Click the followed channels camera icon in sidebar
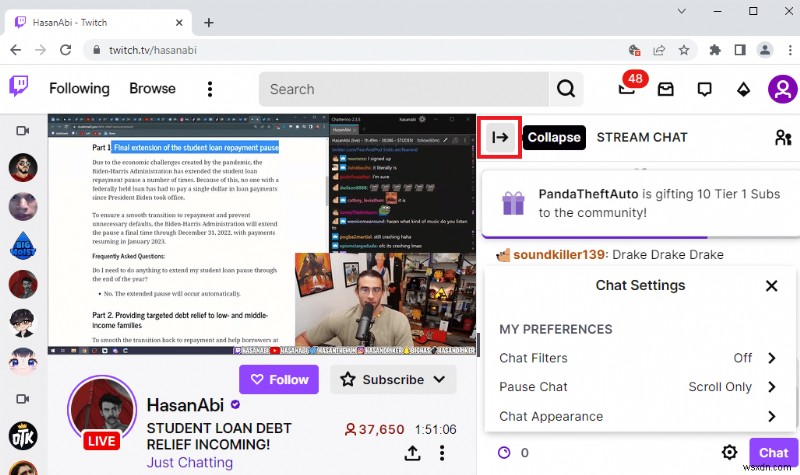 [x=22, y=131]
